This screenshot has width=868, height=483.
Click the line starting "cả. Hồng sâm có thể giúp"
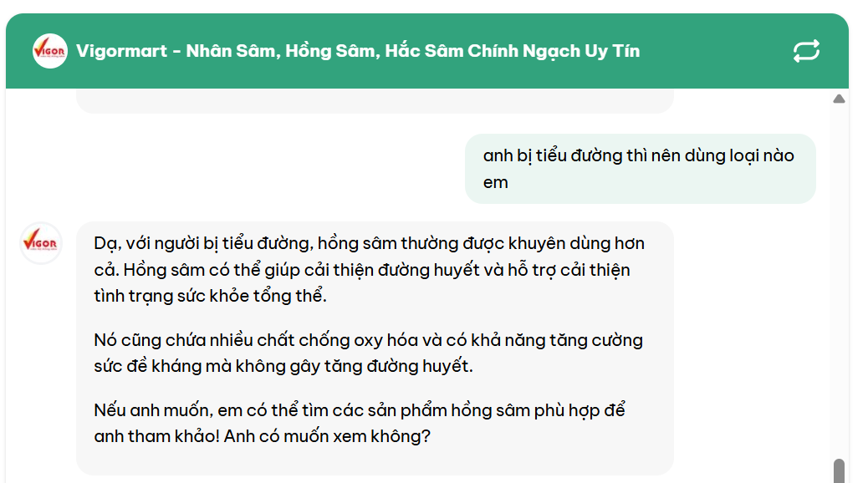[x=362, y=270]
